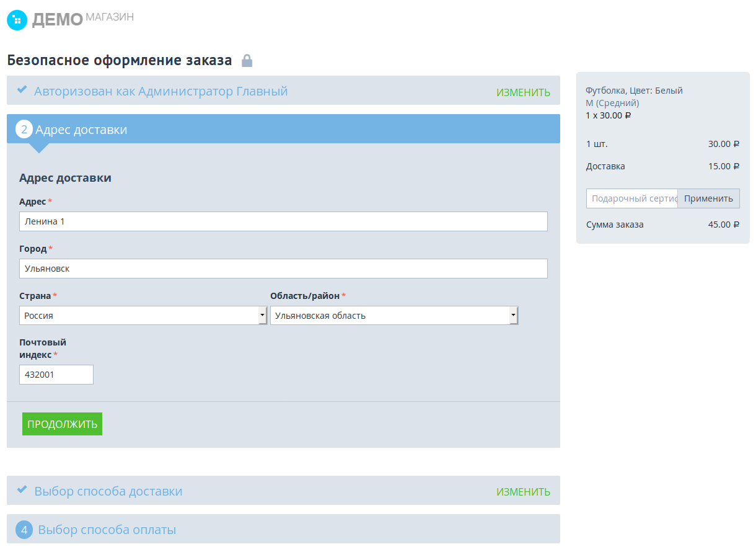Click ИЗМЕНИТЬ link for authorization step
The image size is (756, 552).
tap(523, 92)
